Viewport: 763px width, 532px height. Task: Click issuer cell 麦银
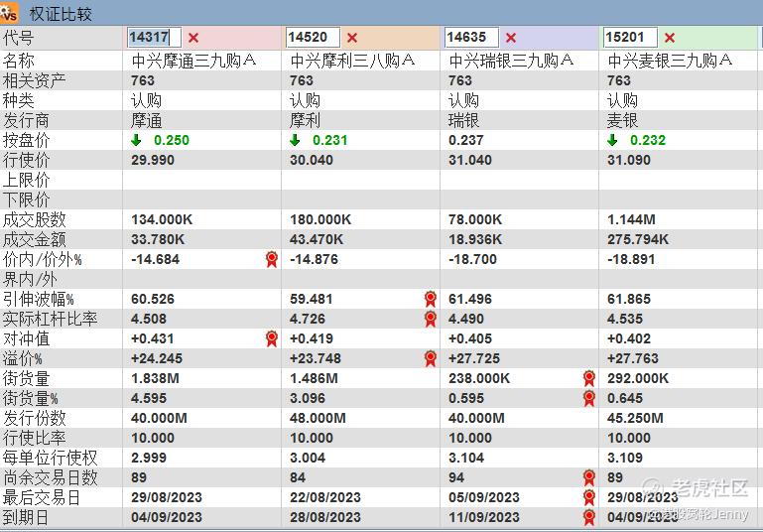pos(622,120)
